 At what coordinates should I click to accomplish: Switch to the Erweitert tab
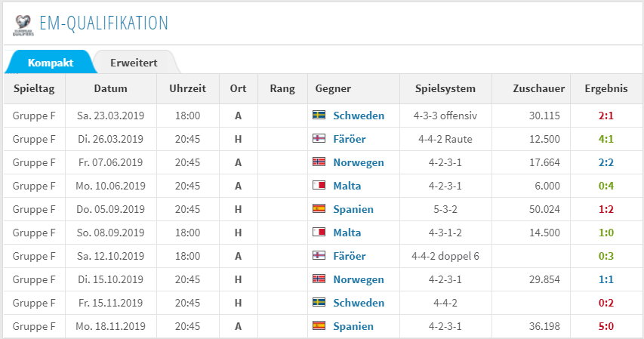point(134,63)
